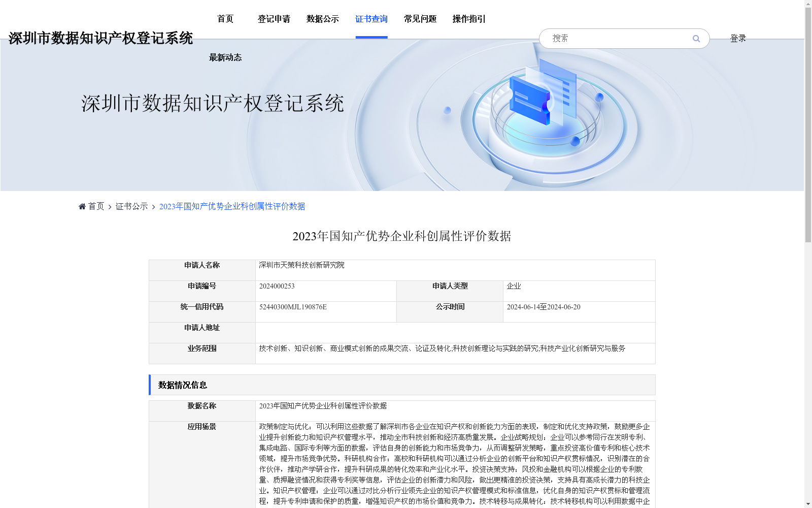Click the 应用场景 paragraph text
The height and width of the screenshot is (508, 812).
455,464
